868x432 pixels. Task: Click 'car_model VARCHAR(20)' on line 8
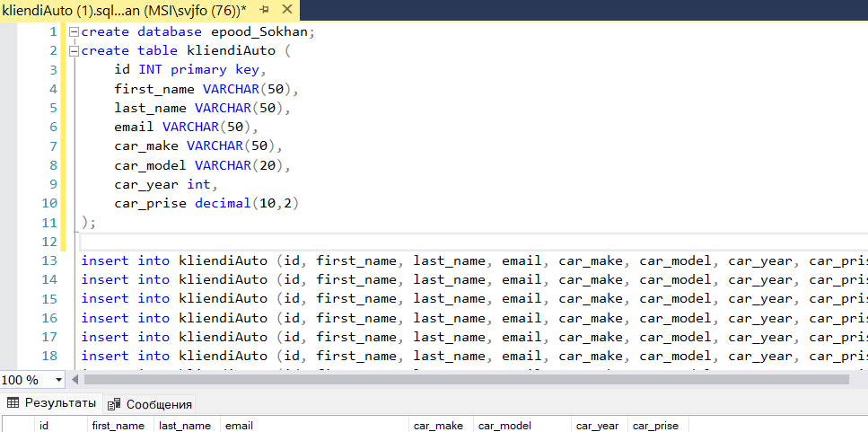198,165
